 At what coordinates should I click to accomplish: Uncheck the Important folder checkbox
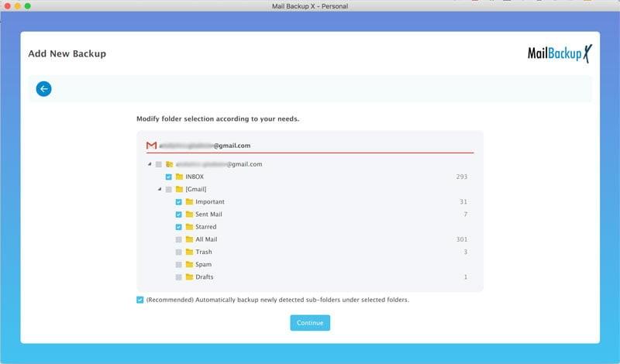coord(179,202)
